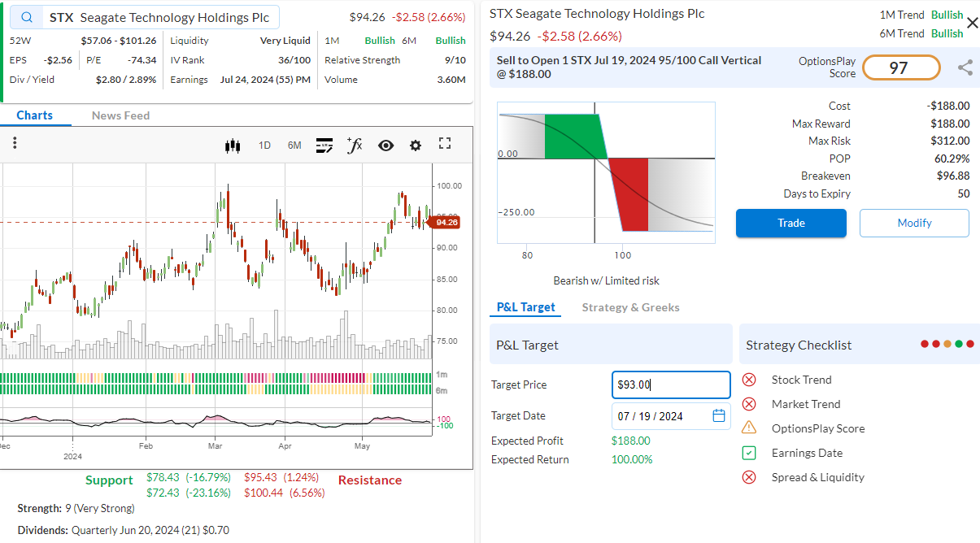Click the STX symbol search box
Viewport: 980px width, 543px height.
[145, 18]
